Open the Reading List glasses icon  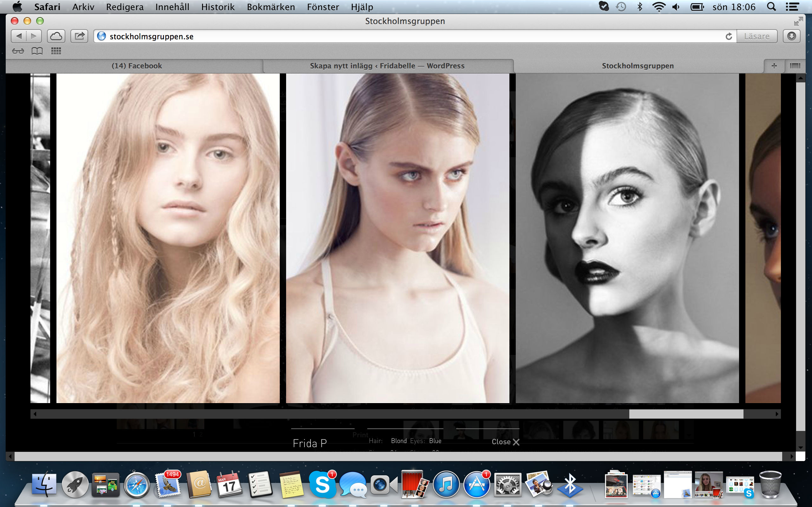[x=18, y=51]
